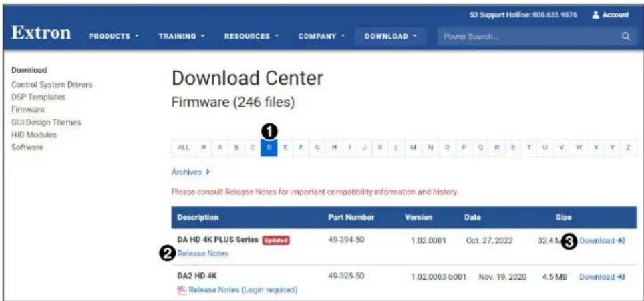Screen dimensions: 644x301
Task: Select the # filter tab
Action: (203, 148)
